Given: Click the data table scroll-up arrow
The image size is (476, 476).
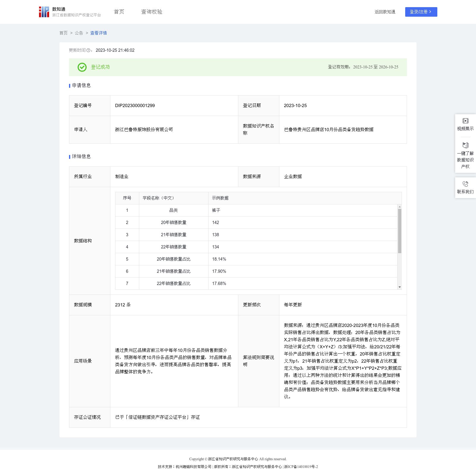Looking at the screenshot, I should coord(400,207).
